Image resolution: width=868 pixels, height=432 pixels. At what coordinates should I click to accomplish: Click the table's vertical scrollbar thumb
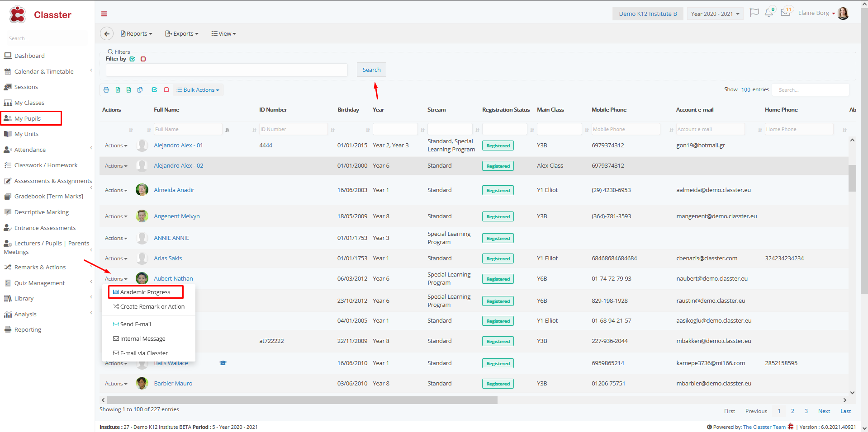point(852,178)
